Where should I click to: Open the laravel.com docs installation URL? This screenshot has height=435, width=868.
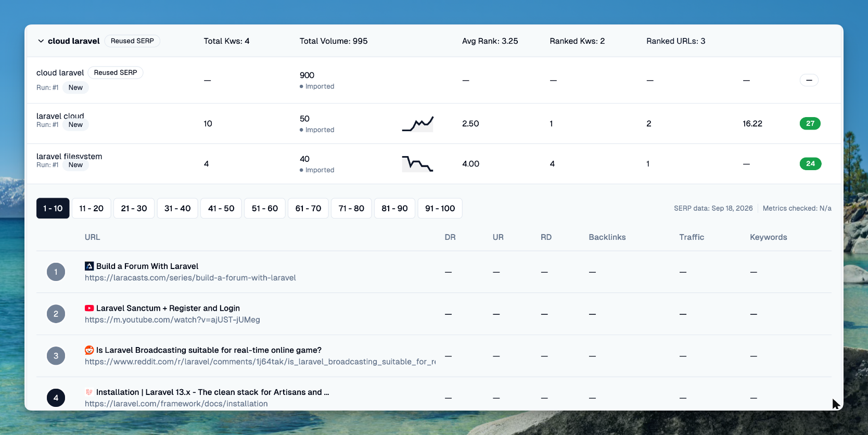176,404
